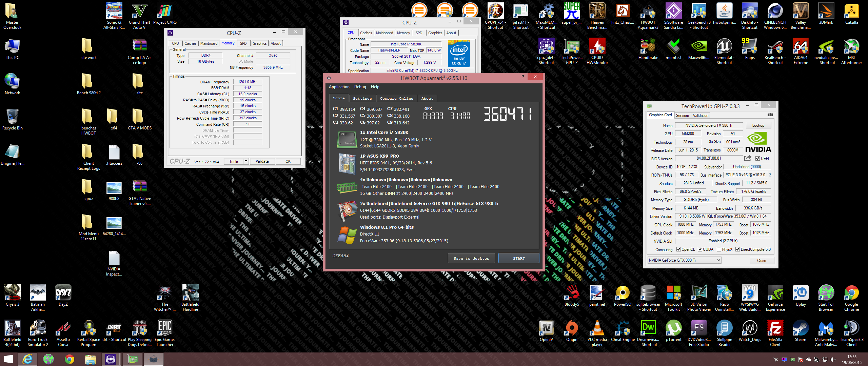Toggle the UEFI checkbox in GPU-Z
This screenshot has height=366, width=868.
tap(757, 159)
